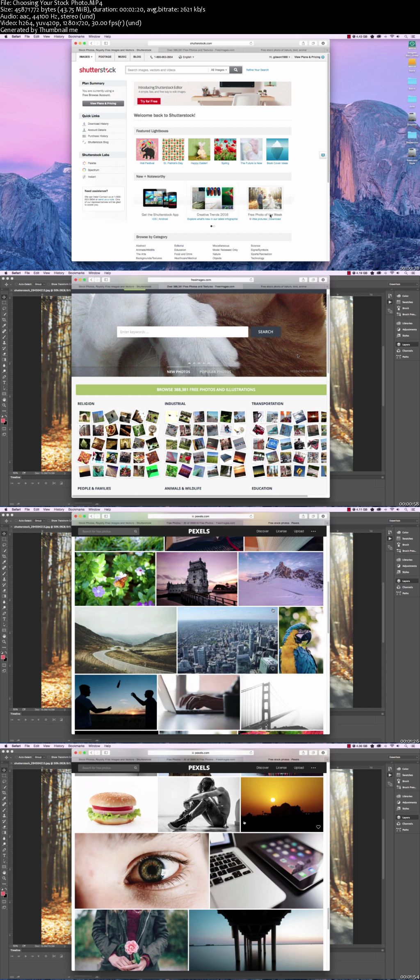Screen dimensions: 420x980
Task: Switch to the MUSIC tab on Shutterstock
Action: click(122, 57)
